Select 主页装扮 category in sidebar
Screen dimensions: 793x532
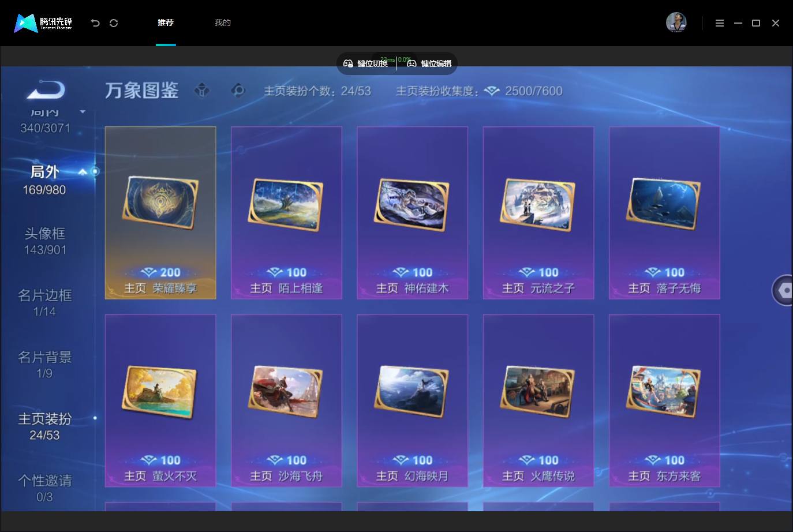tap(45, 426)
